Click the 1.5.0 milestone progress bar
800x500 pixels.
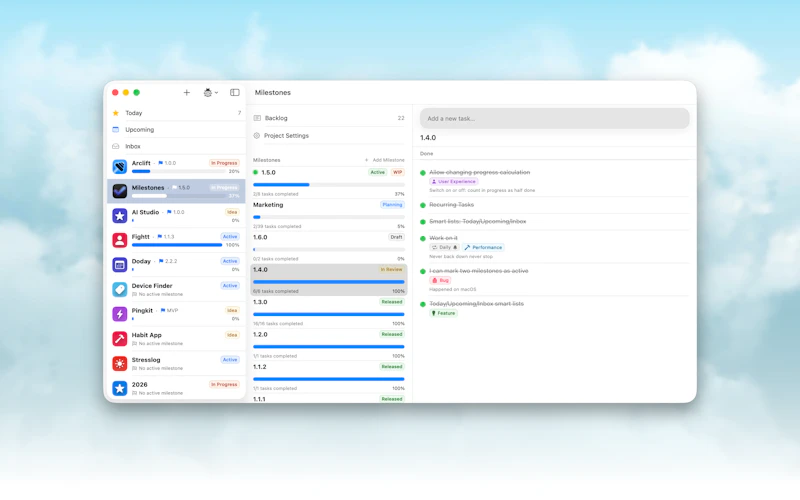[329, 185]
